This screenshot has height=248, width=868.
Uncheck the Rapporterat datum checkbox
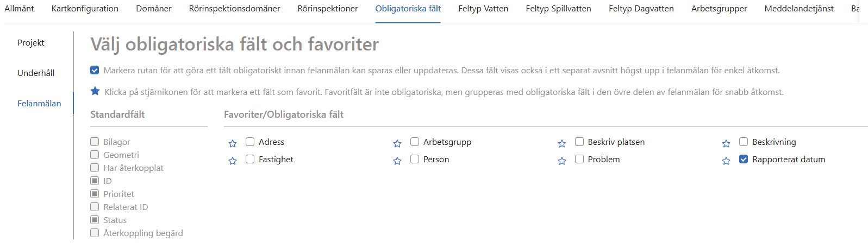click(x=744, y=159)
